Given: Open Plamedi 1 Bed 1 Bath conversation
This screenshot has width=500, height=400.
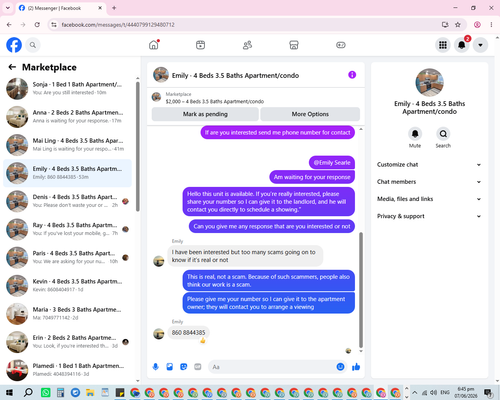Looking at the screenshot, I should (x=67, y=370).
